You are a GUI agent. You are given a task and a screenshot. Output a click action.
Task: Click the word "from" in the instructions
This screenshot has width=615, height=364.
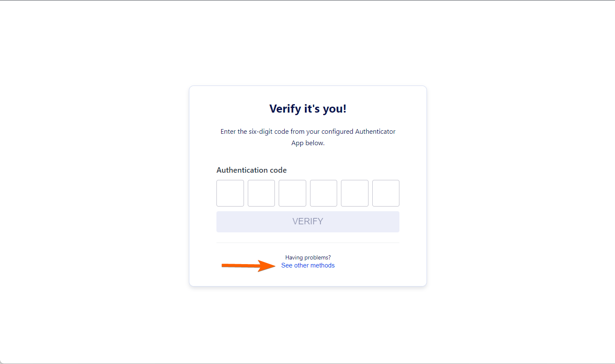297,132
